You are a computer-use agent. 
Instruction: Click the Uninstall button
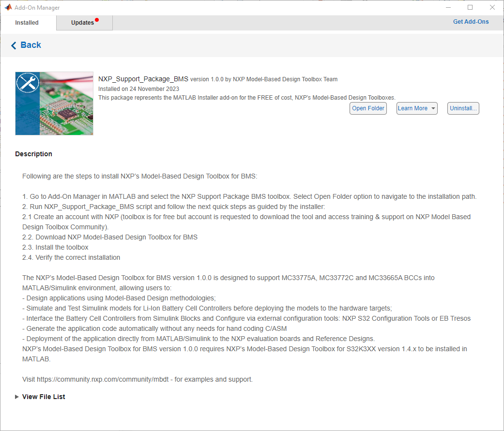[x=463, y=108]
